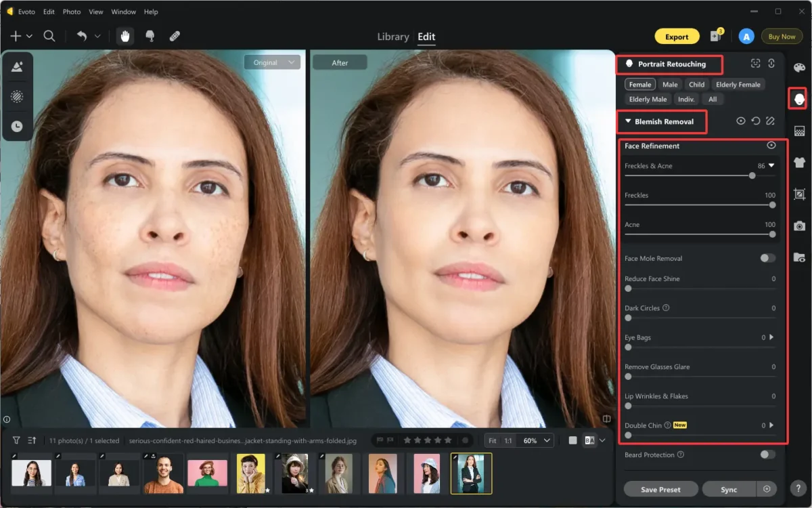Viewport: 812px width, 508px height.
Task: Click the Save Preset button
Action: [x=660, y=488]
